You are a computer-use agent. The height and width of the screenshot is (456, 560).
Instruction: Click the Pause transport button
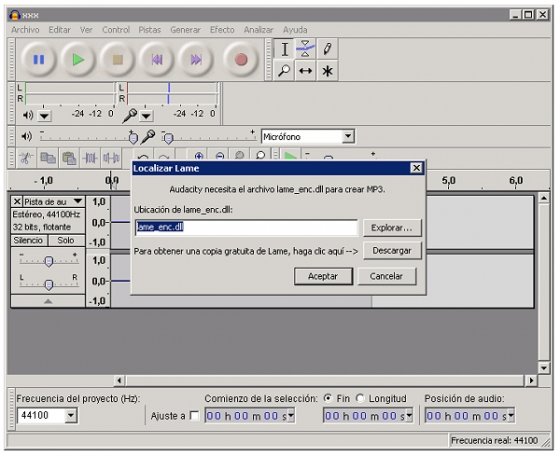click(x=39, y=60)
